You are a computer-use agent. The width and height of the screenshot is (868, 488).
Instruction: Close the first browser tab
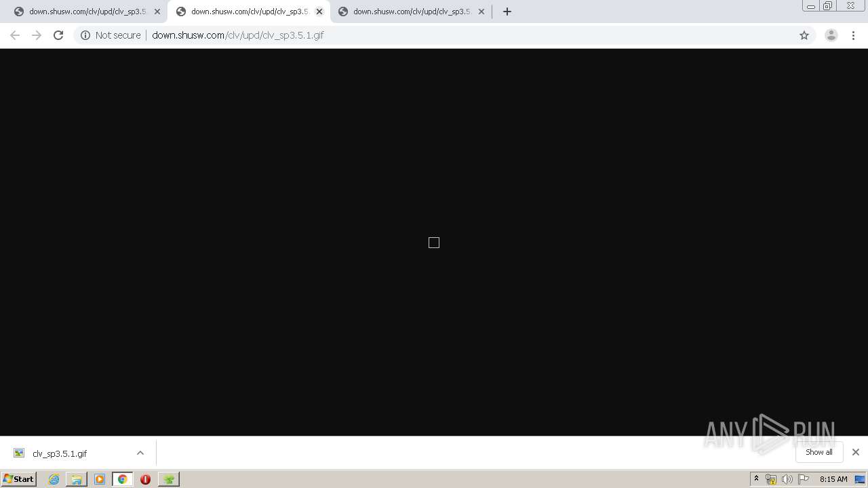click(157, 12)
